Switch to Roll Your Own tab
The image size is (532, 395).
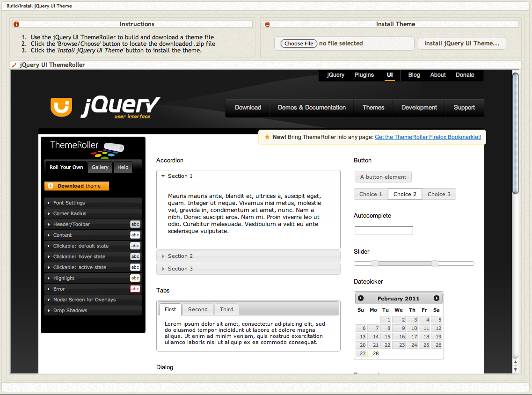coord(66,167)
